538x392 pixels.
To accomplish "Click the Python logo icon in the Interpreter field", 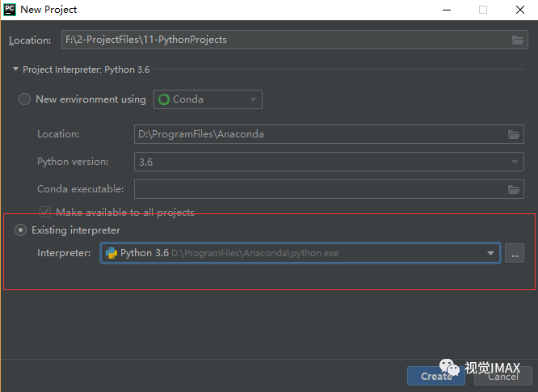I will pyautogui.click(x=111, y=253).
